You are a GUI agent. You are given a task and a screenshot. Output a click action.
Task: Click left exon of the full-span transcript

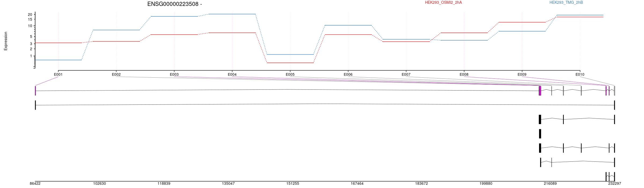tap(35, 105)
